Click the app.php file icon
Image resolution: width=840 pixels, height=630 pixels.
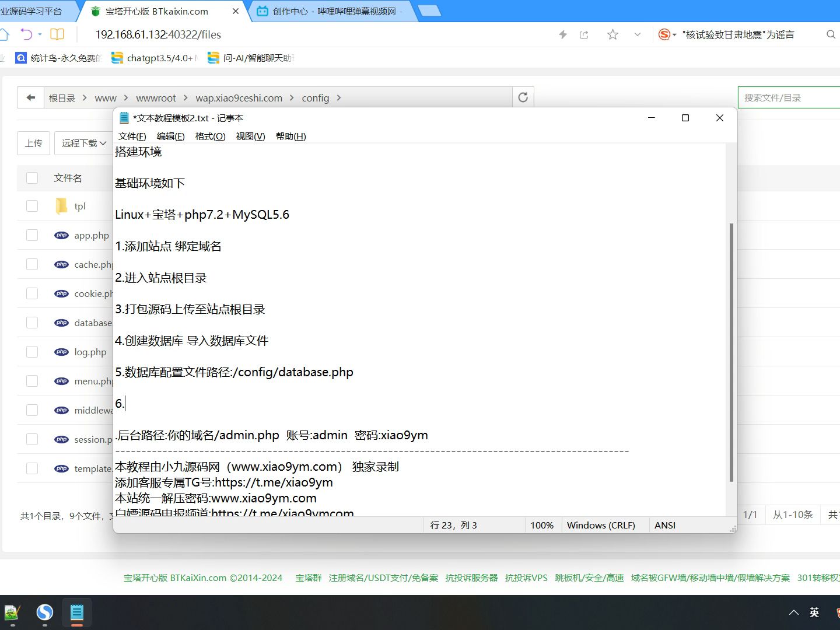(61, 235)
